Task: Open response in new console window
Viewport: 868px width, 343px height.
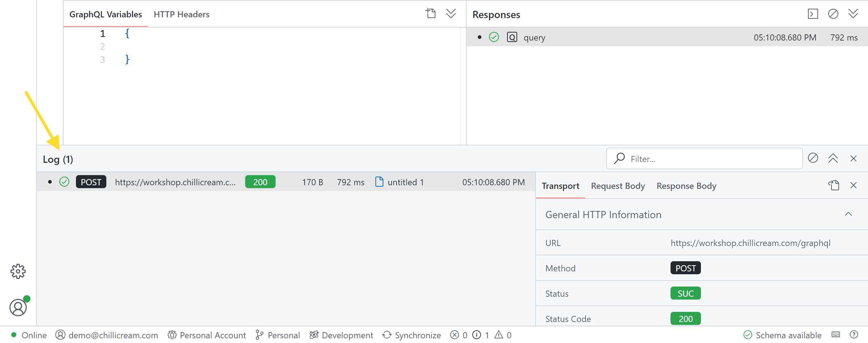Action: coord(812,13)
